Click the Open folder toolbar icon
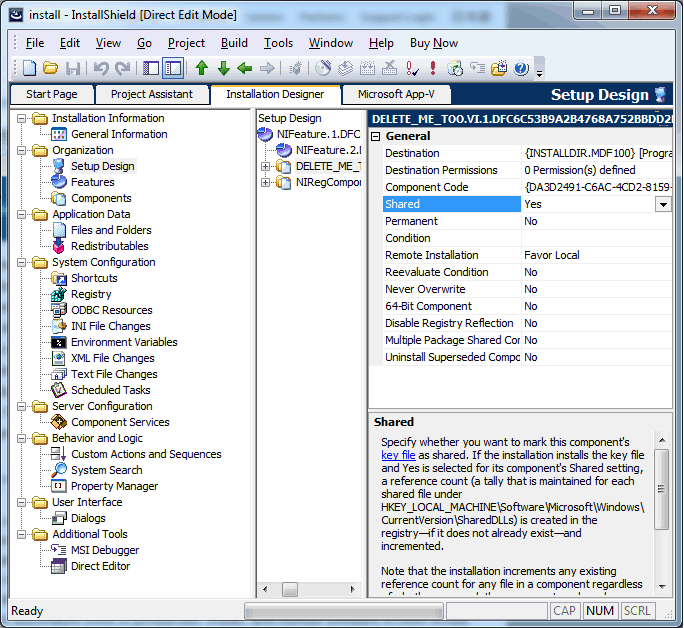 (x=50, y=68)
